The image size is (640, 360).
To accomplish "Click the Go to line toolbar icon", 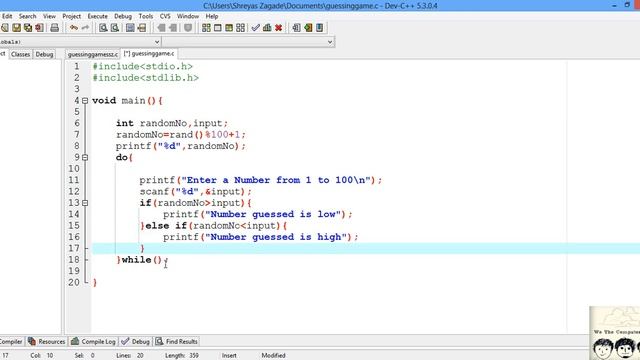I will click(142, 28).
